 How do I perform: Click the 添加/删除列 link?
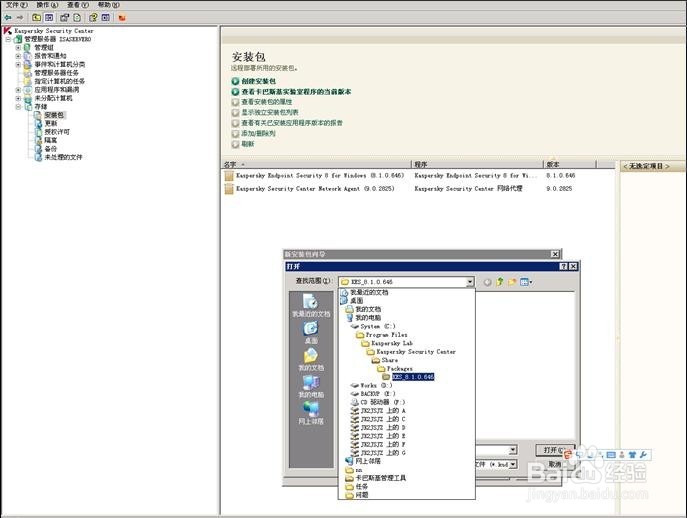coord(259,134)
